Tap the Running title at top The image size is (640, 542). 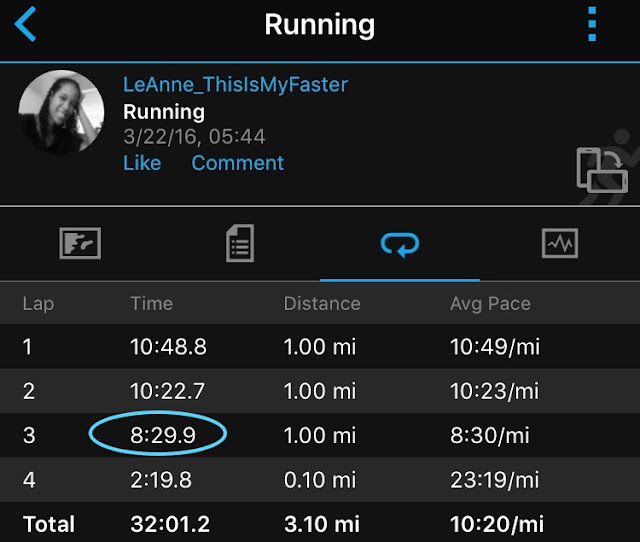[320, 24]
